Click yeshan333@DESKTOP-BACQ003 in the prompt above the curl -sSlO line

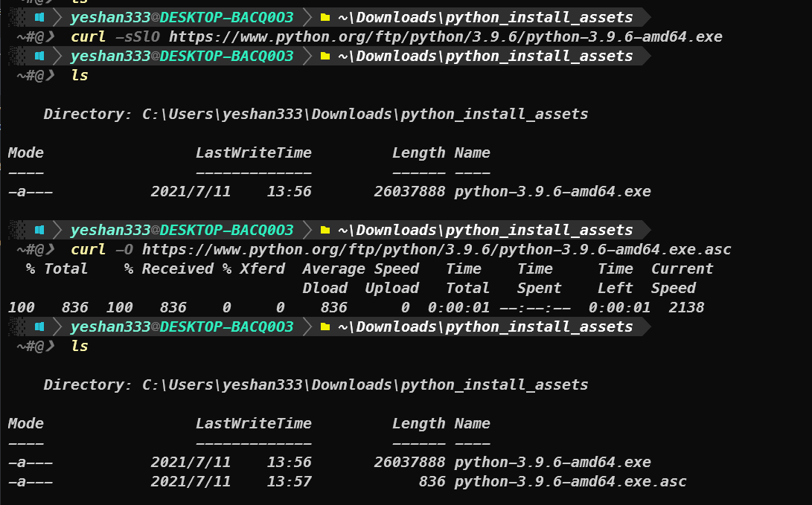coord(182,17)
